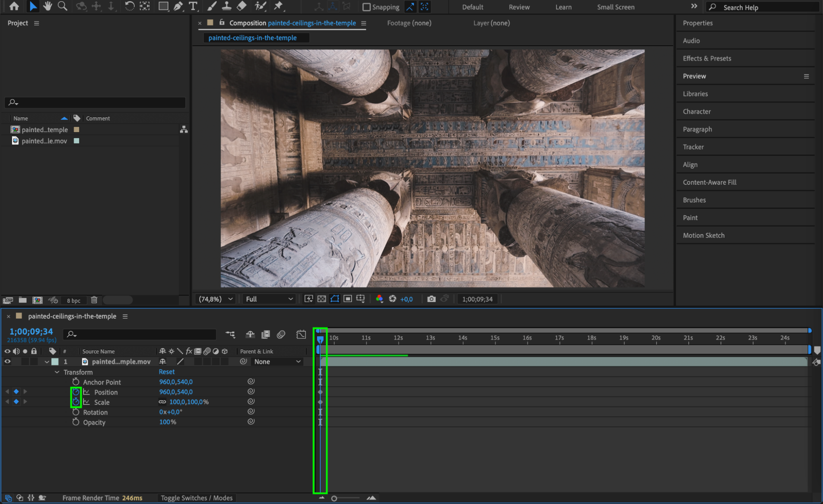Click the Delete trash icon in Project panel
This screenshot has width=823, height=504.
pyautogui.click(x=94, y=300)
